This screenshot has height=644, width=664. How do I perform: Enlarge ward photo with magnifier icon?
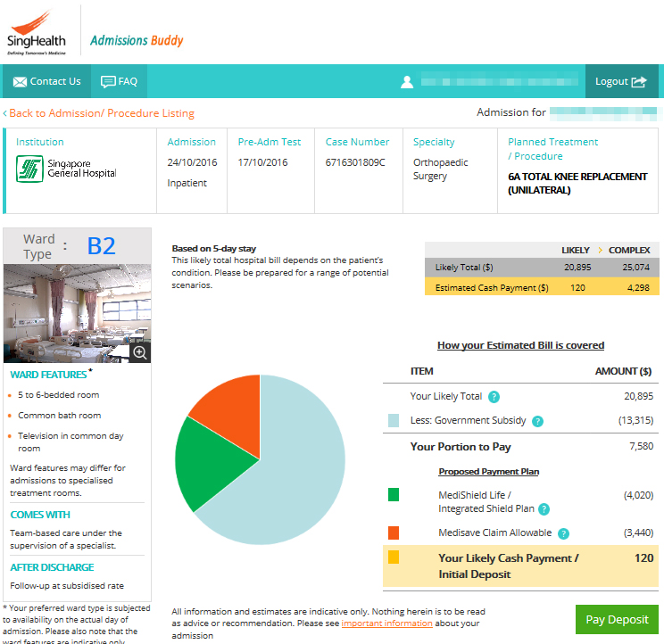(140, 352)
